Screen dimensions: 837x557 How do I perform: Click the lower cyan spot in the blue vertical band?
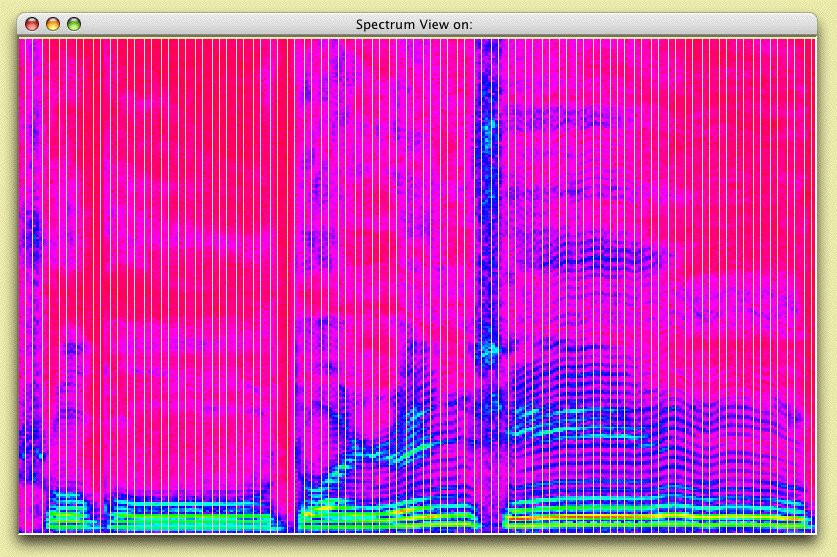coord(488,351)
